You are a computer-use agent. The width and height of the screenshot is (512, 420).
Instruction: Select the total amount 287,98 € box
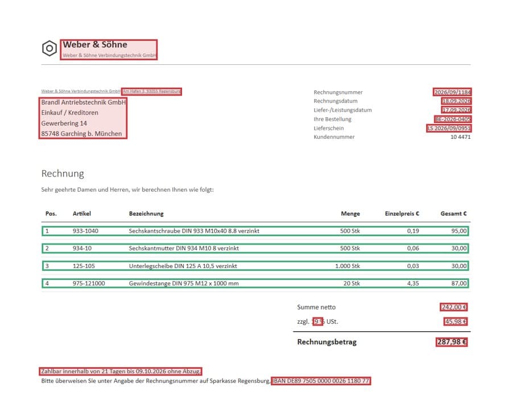point(452,342)
